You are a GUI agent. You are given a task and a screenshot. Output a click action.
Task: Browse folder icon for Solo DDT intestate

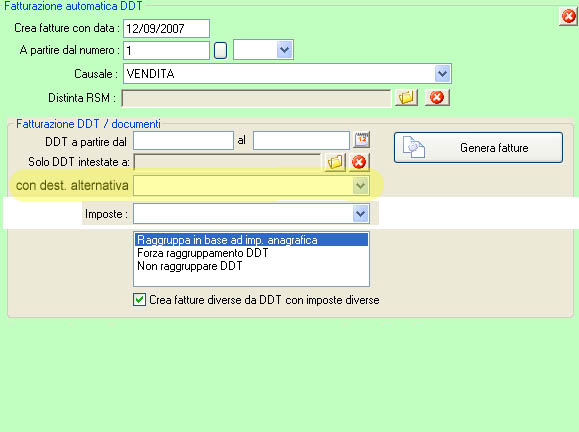(x=335, y=162)
